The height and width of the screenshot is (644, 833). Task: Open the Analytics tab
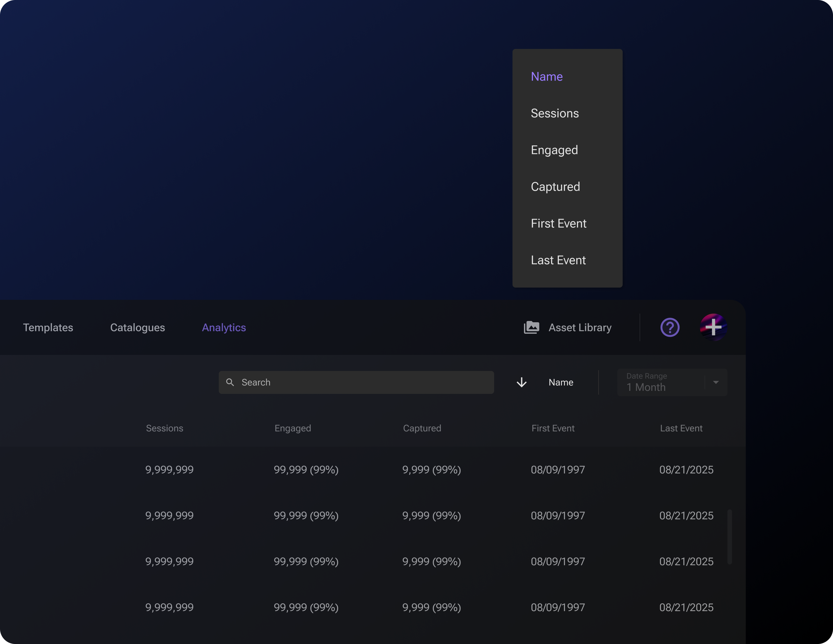tap(224, 328)
